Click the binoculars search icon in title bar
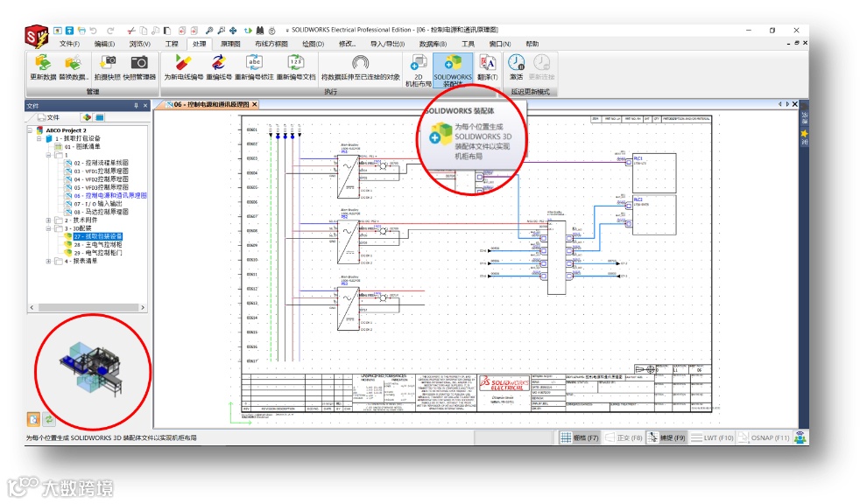 (260, 31)
